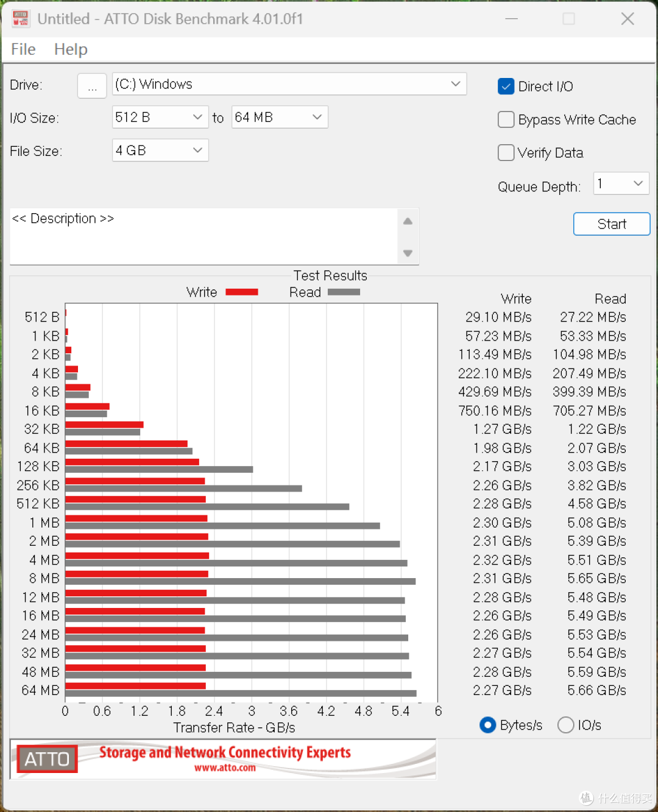Image resolution: width=658 pixels, height=812 pixels.
Task: Click the 399.39 MB/s read value
Action: [589, 392]
